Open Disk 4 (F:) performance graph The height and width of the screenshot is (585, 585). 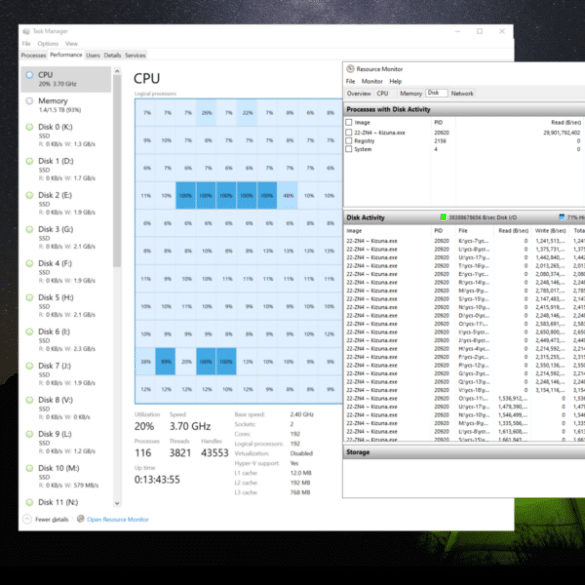pos(66,272)
